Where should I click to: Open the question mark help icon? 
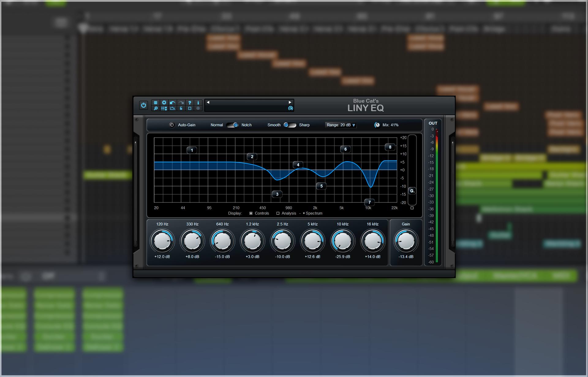click(x=190, y=103)
